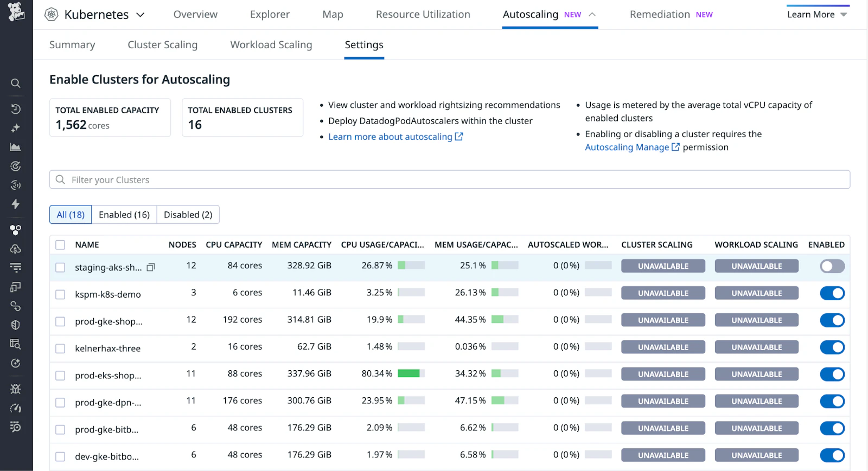The image size is (868, 471).
Task: Click the cloud cost dollar icon
Action: [16, 249]
